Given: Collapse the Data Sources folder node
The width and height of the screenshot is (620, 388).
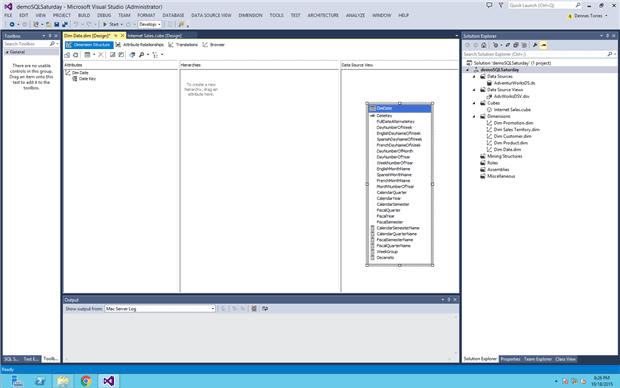Looking at the screenshot, I should pyautogui.click(x=474, y=76).
